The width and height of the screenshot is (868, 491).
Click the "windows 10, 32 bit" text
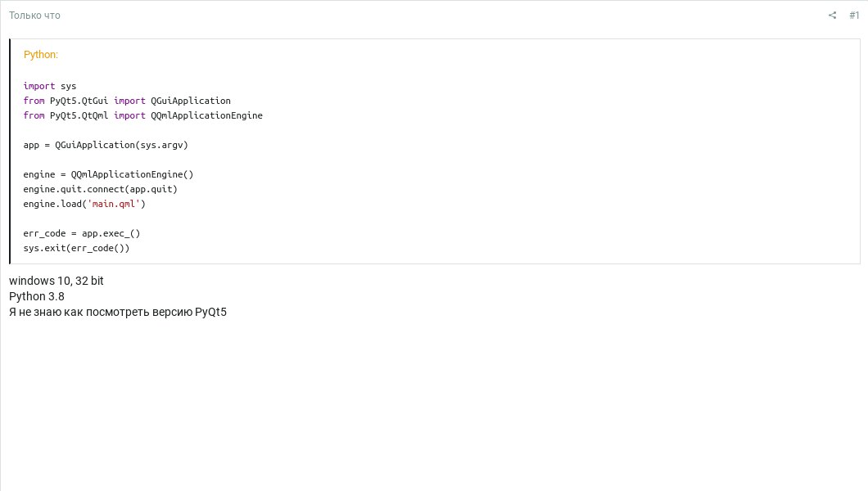[x=57, y=281]
